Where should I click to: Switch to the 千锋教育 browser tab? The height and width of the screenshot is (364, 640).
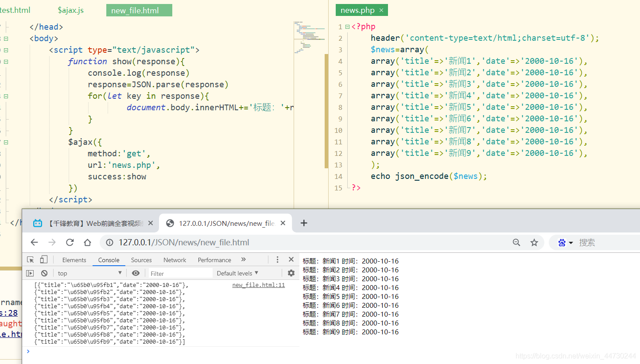(91, 223)
